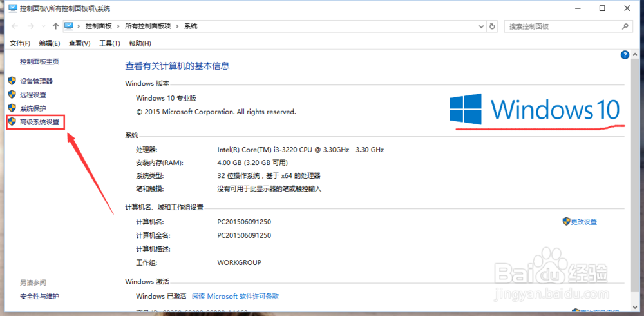The image size is (644, 316).
Task: Open recent locations dropdown arrow
Action: coord(44,26)
